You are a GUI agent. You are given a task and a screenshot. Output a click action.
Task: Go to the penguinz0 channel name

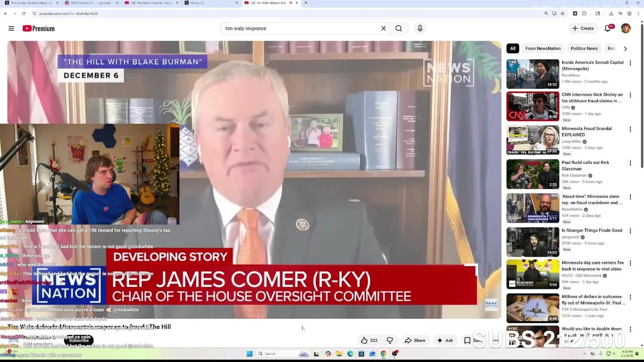[x=571, y=237]
